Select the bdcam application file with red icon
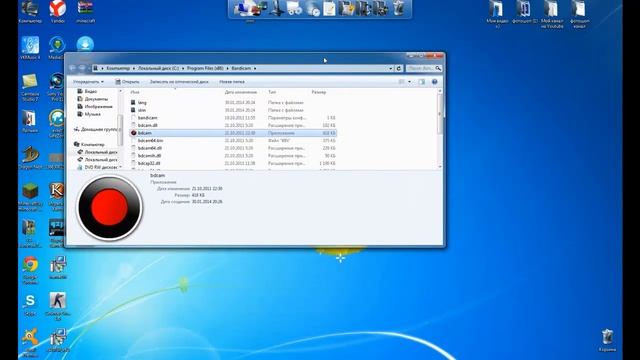The height and width of the screenshot is (360, 640). pos(233,133)
